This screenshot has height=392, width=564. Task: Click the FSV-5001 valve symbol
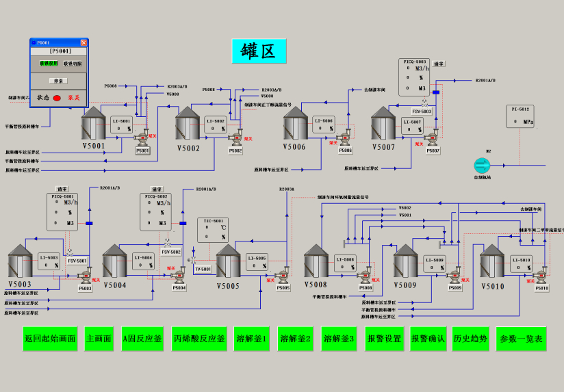[70, 252]
